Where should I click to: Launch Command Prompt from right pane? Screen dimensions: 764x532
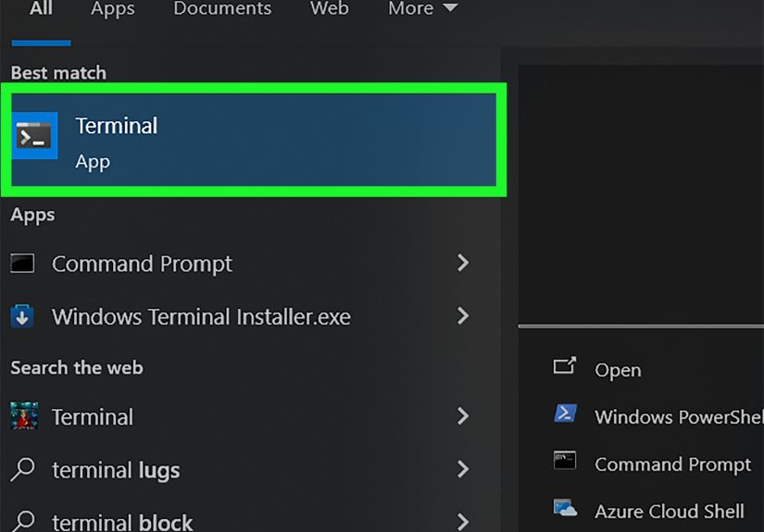pyautogui.click(x=673, y=464)
